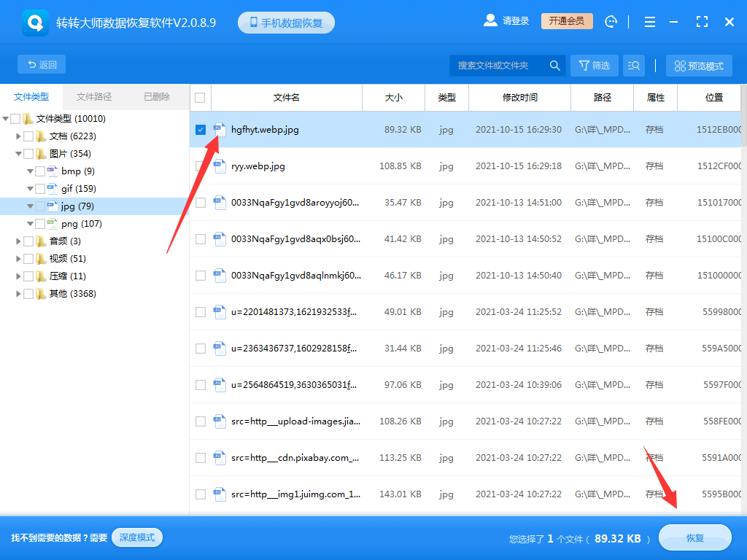Click the user login avatar icon

click(x=490, y=20)
